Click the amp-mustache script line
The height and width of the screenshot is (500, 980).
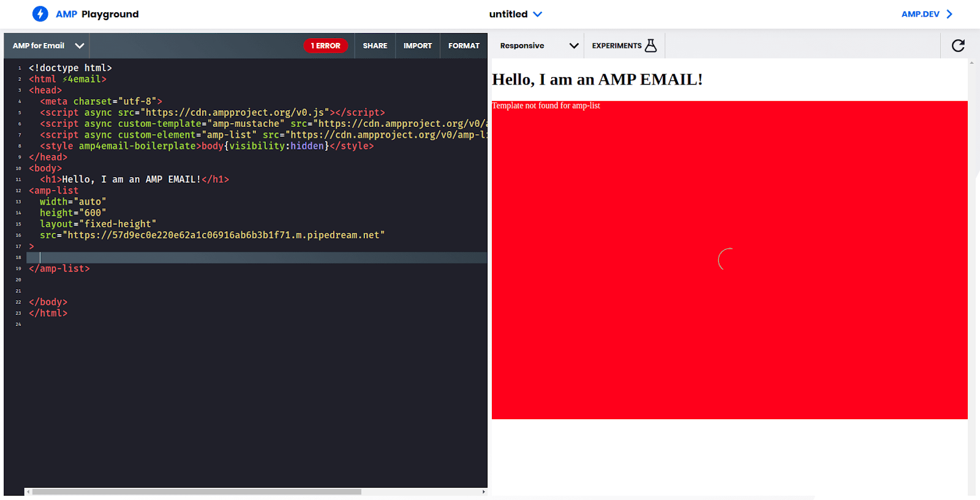[x=263, y=124]
